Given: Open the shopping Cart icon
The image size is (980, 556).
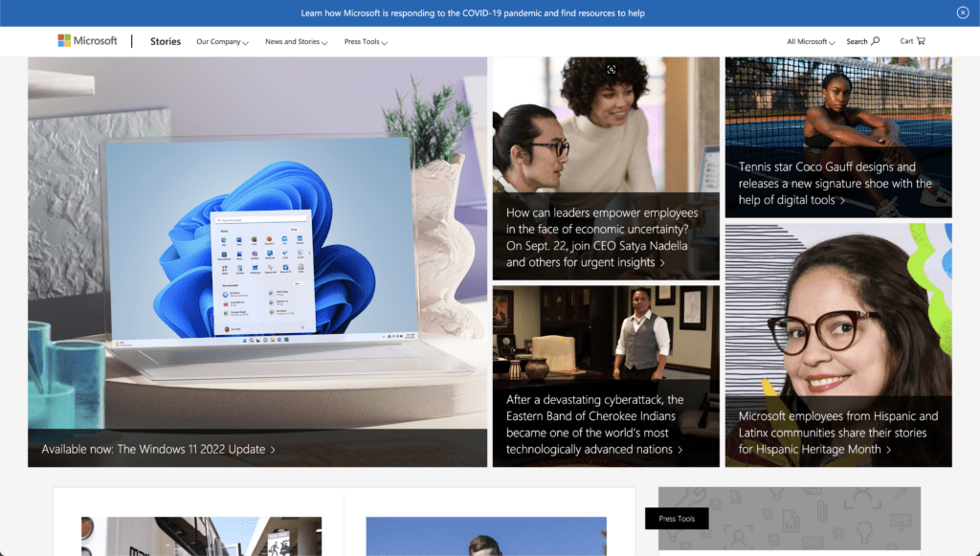Looking at the screenshot, I should [920, 41].
